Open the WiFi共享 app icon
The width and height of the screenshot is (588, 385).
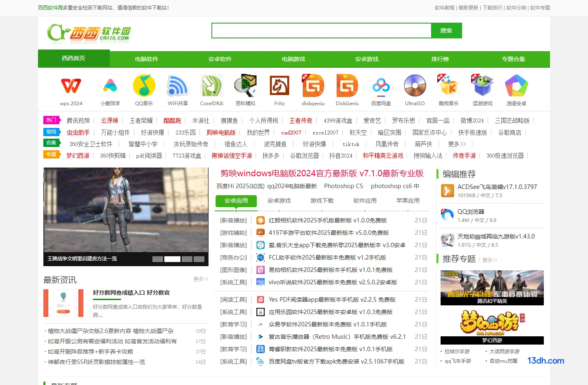coord(178,86)
